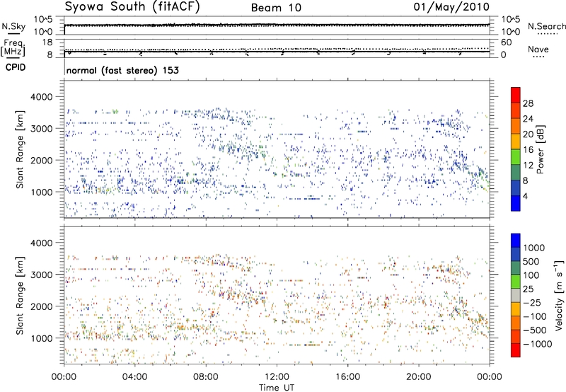Screen dimensions: 566x392
Task: Click the 'Beam 10' header label
Action: (x=276, y=8)
